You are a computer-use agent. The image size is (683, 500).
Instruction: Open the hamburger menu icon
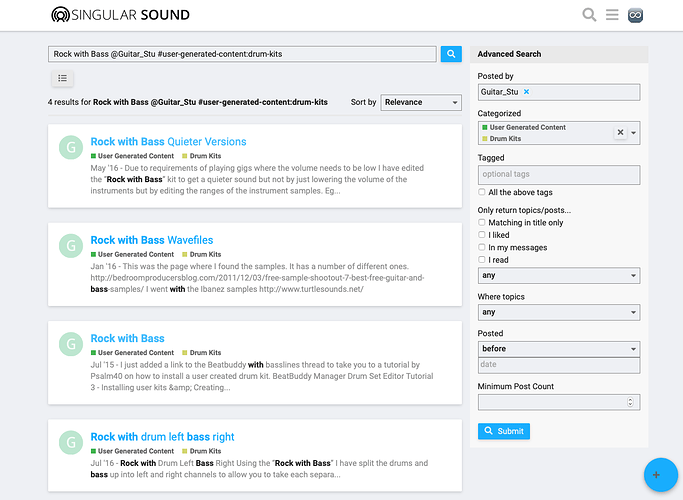(x=612, y=15)
